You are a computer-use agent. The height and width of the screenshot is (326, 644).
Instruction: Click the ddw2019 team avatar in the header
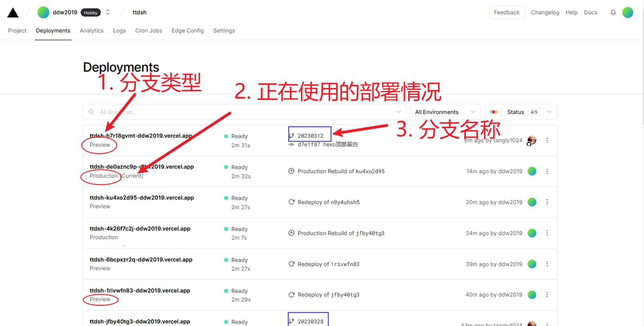[43, 12]
